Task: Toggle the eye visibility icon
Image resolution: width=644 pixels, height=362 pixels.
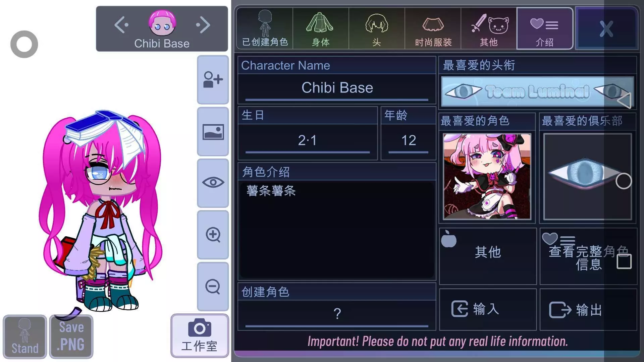Action: coord(213,183)
